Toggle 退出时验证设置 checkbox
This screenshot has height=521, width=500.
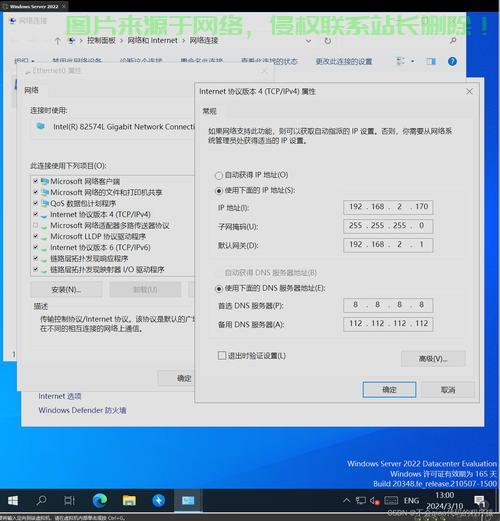pyautogui.click(x=222, y=356)
